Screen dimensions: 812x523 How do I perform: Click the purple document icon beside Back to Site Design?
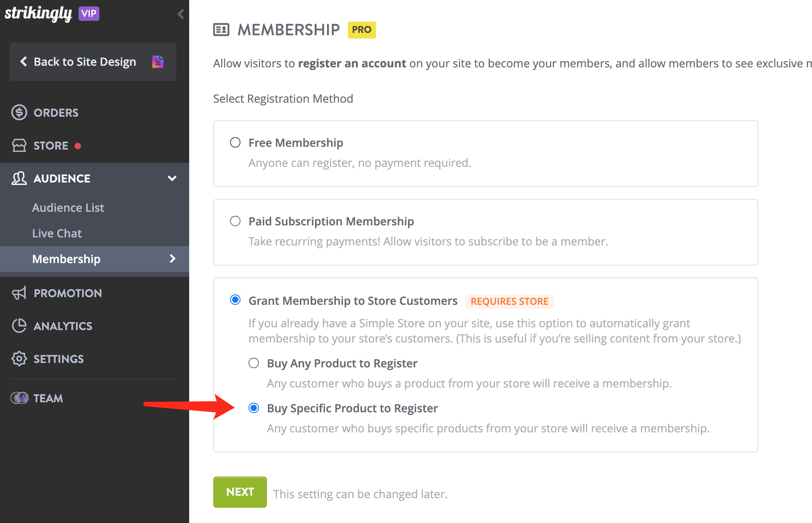(158, 62)
